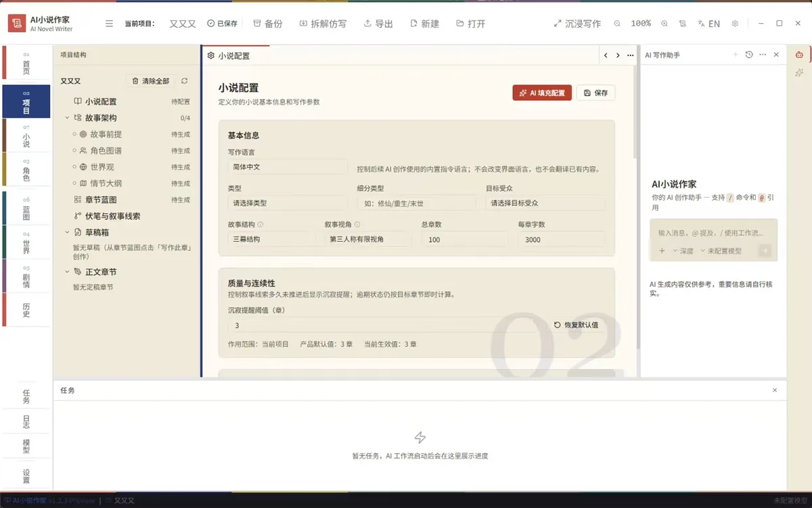Click the 细分类型 input field
The height and width of the screenshot is (508, 812).
pos(416,203)
